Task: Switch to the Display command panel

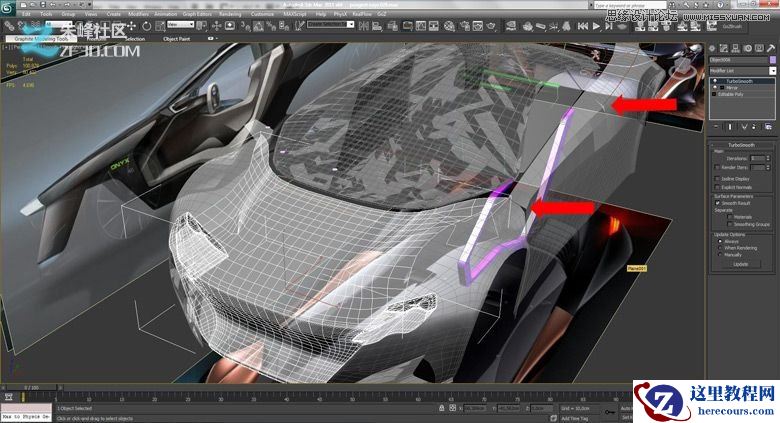Action: point(760,48)
